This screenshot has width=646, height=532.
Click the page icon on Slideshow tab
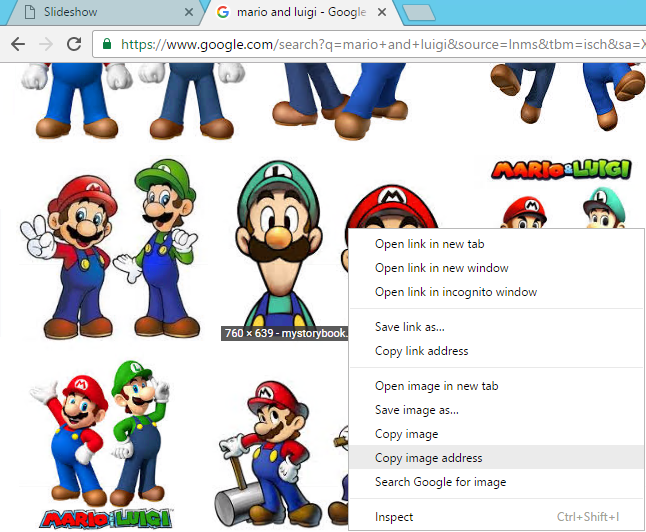[30, 12]
